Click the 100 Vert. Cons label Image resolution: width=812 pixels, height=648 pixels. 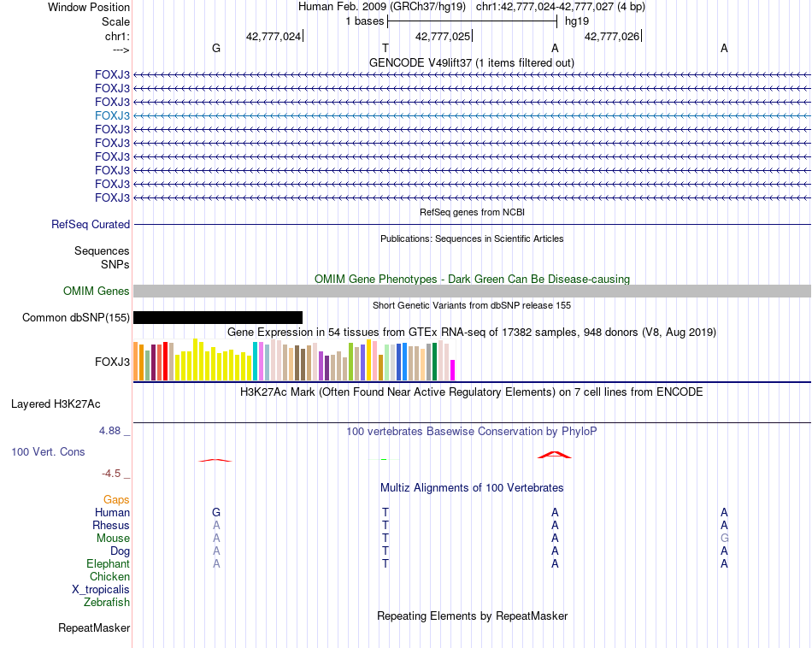[x=48, y=451]
